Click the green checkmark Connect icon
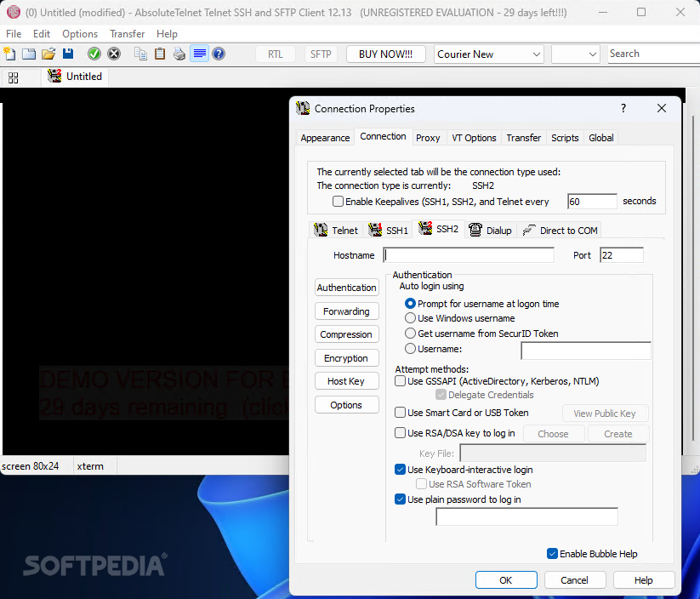Screen dimensions: 700x599 tap(94, 54)
